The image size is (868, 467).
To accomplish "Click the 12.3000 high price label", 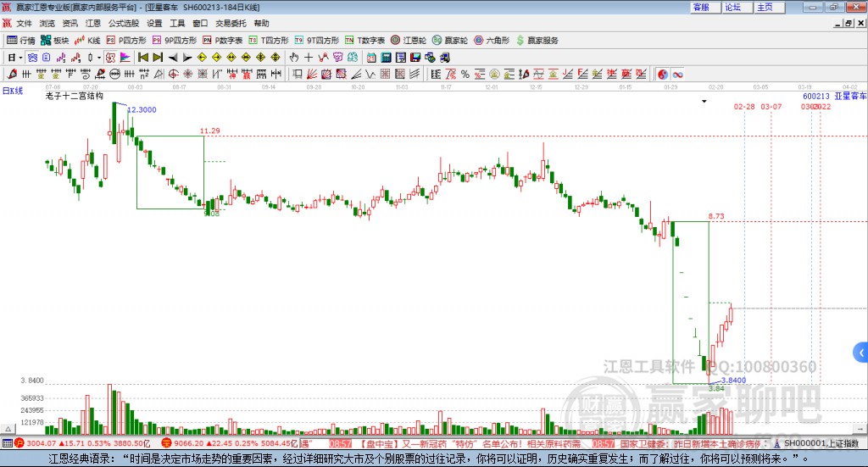I will [142, 109].
